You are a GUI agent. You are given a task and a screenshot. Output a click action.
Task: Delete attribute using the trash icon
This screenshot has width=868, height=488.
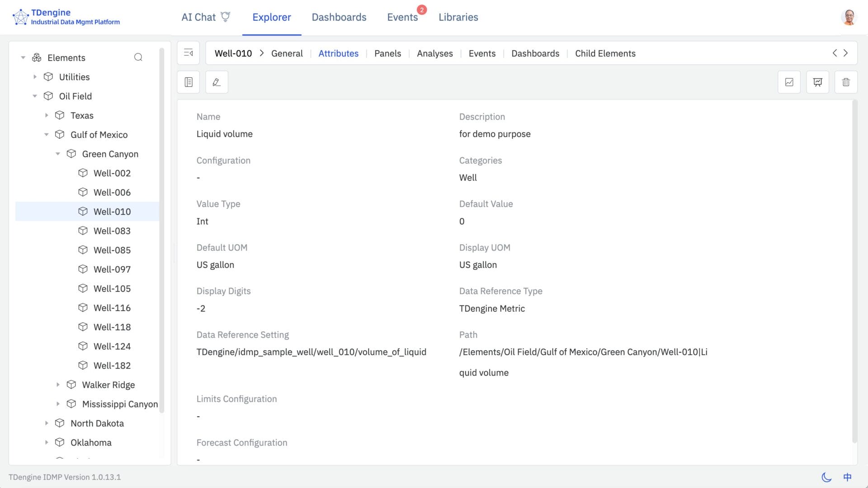click(846, 82)
